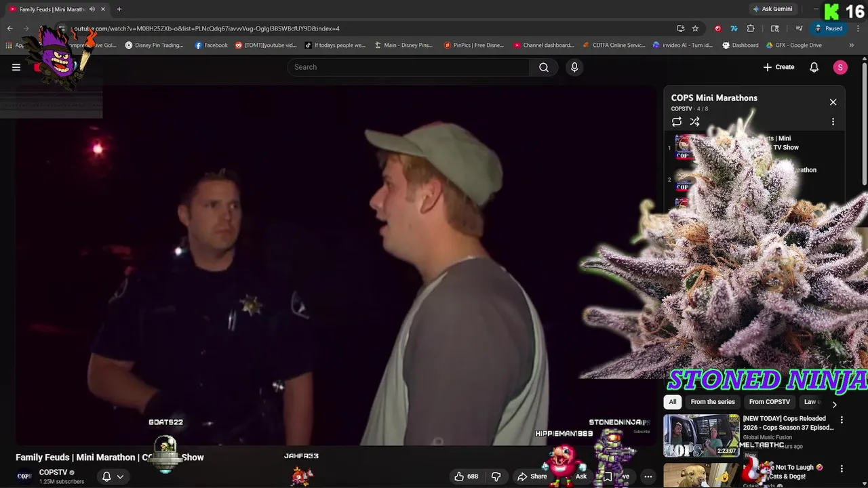
Task: Click the pit bull Cats & Dogs thumbnail
Action: (701, 475)
